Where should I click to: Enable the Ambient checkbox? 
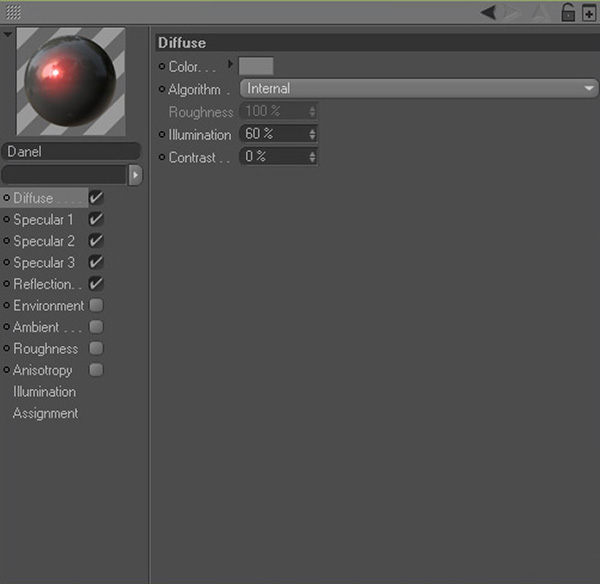pyautogui.click(x=96, y=327)
